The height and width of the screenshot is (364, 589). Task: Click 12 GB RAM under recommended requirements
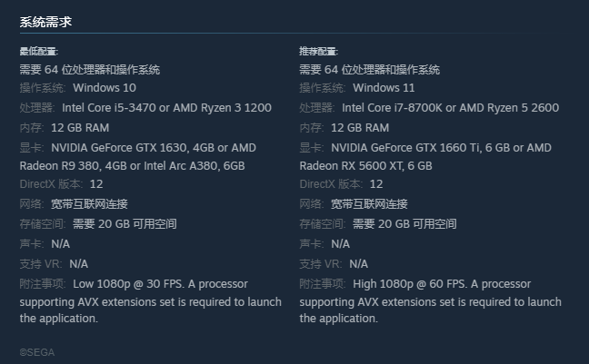(x=360, y=128)
